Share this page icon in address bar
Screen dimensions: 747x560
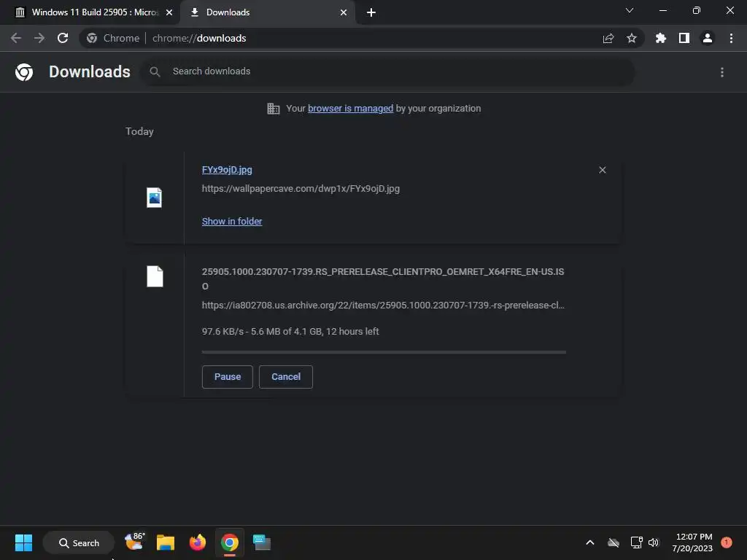(x=608, y=38)
